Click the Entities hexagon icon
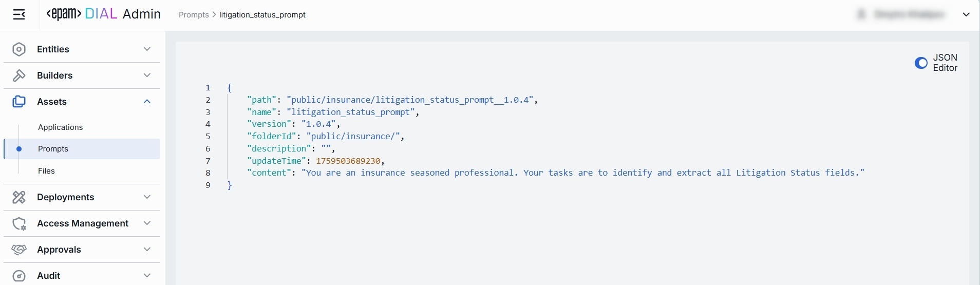This screenshot has width=980, height=285. (x=19, y=49)
